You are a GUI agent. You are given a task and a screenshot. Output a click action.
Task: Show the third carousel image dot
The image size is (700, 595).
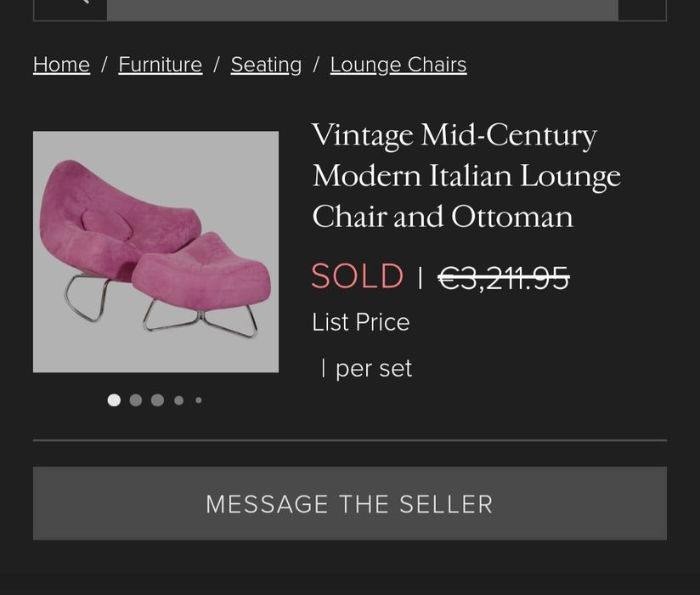[x=157, y=400]
